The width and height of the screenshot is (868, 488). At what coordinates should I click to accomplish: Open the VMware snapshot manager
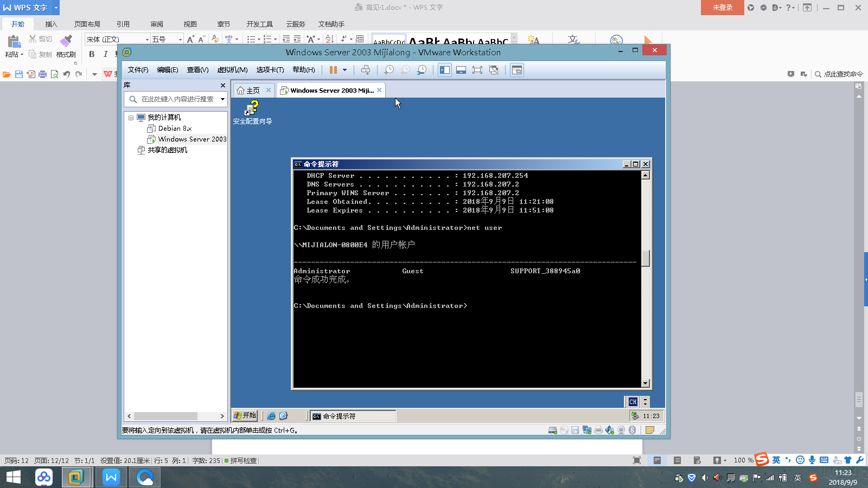(x=422, y=70)
